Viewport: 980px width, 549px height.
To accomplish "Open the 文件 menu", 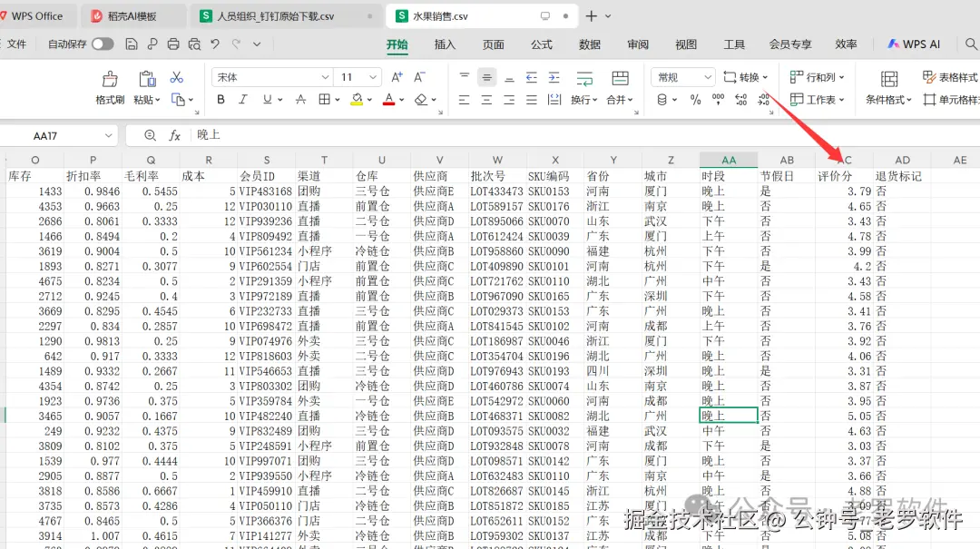I will coord(16,44).
